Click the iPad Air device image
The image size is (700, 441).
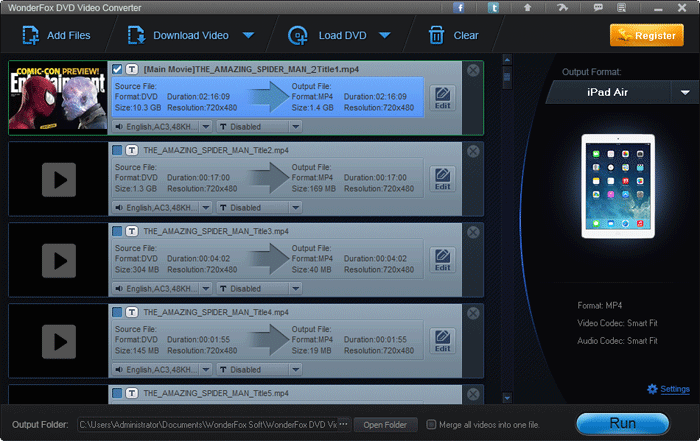click(x=618, y=186)
